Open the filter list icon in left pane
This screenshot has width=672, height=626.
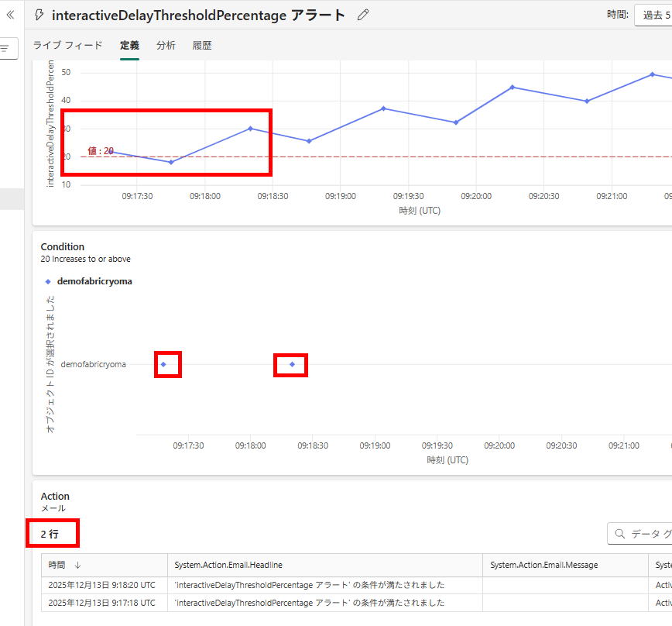(5, 49)
